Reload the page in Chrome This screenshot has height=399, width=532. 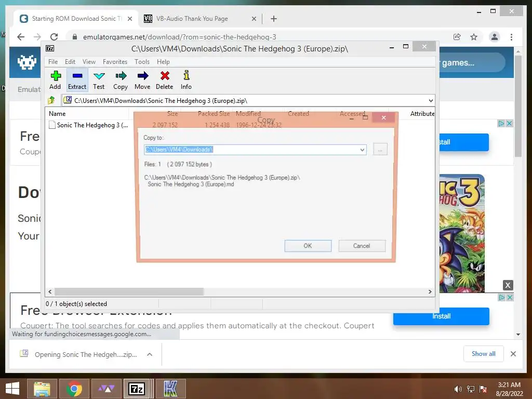coord(54,37)
